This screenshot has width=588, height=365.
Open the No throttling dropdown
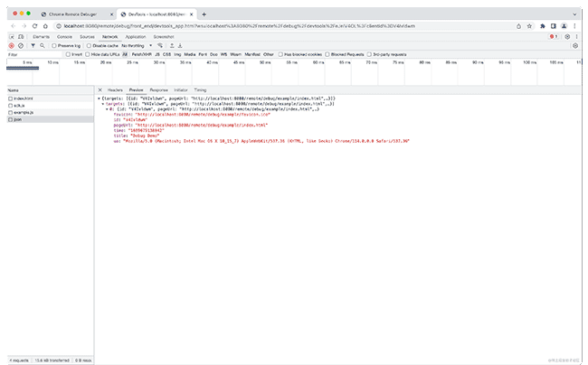click(x=137, y=46)
